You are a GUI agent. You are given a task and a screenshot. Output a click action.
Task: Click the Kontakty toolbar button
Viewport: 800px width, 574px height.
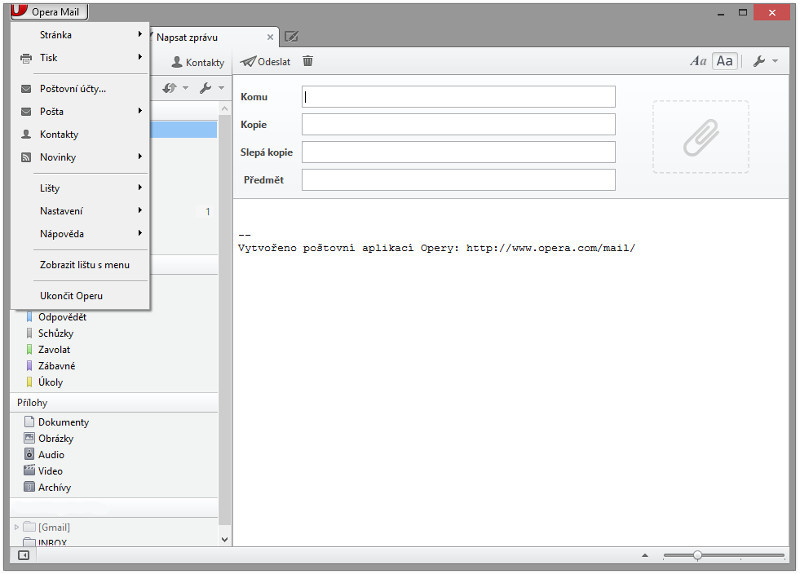tap(198, 62)
